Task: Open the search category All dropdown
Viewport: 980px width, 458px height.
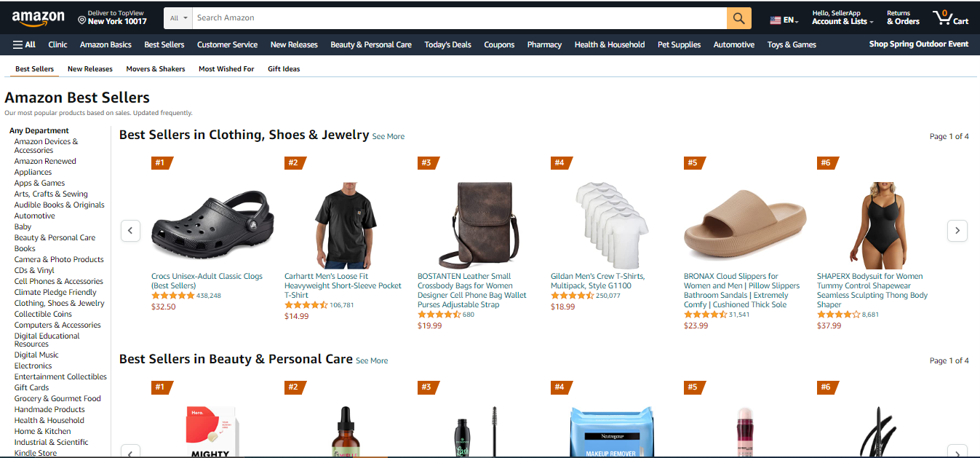Action: click(178, 18)
